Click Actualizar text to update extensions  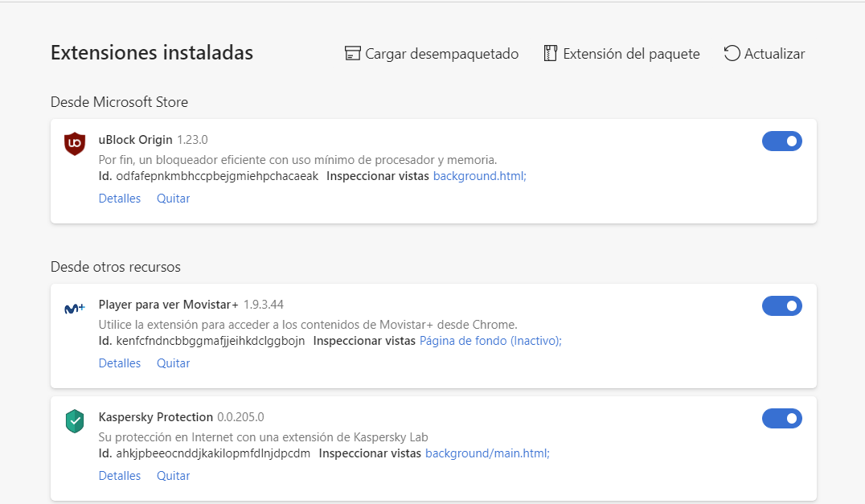pyautogui.click(x=774, y=54)
